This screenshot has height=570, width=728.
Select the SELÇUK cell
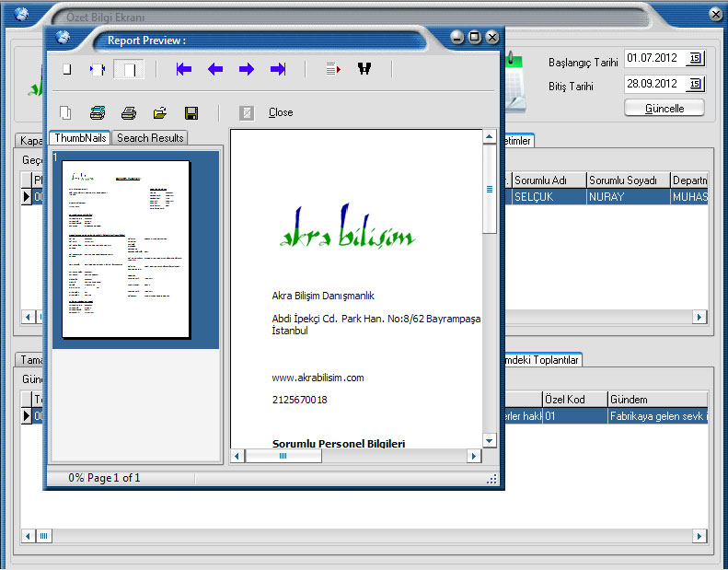[x=549, y=196]
